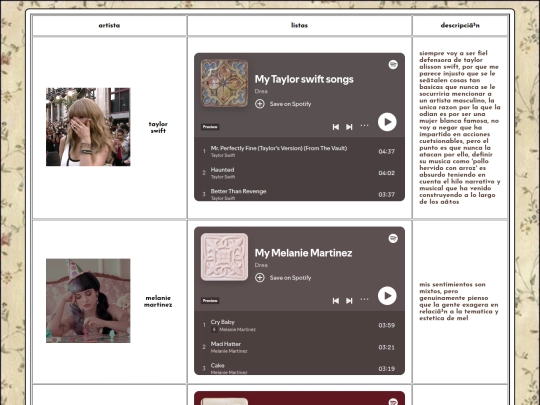Skip to next track in Melanie Martinez playlist
This screenshot has width=540, height=405.
coord(349,301)
